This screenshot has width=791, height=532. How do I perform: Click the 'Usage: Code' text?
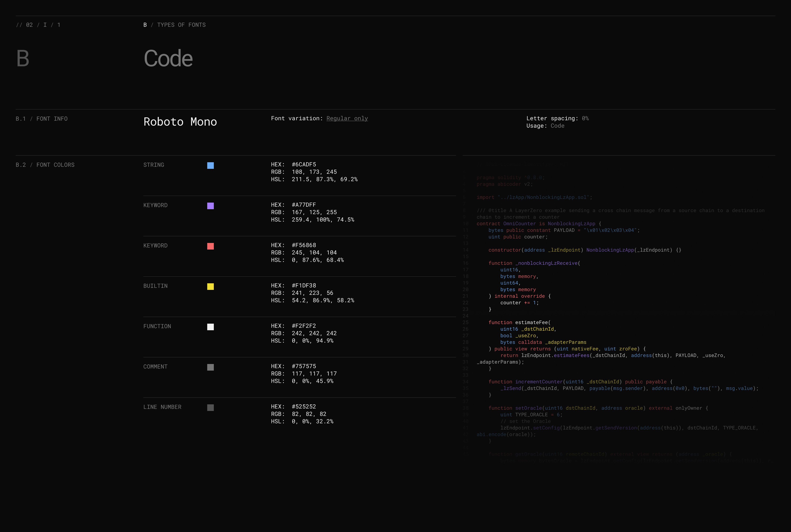coord(545,126)
